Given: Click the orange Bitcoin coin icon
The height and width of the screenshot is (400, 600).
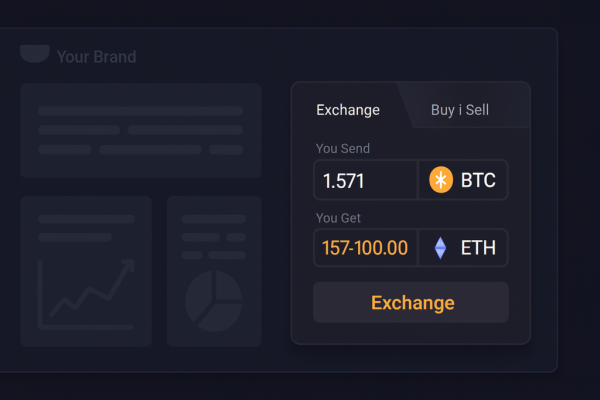Looking at the screenshot, I should [441, 180].
